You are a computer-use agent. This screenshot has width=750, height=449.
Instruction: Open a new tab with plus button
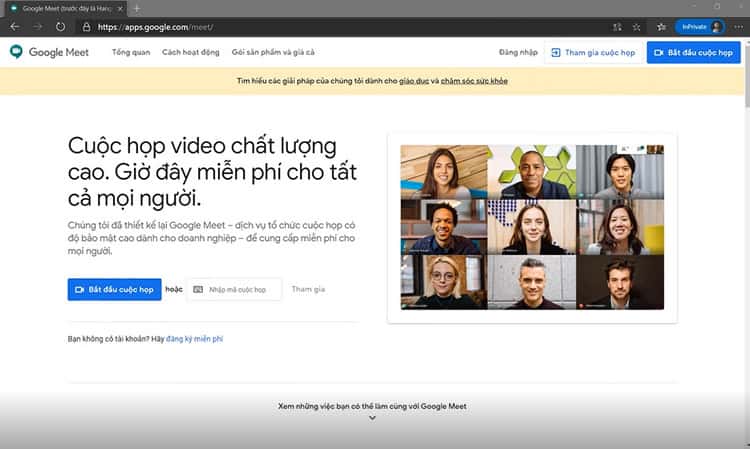(x=137, y=9)
